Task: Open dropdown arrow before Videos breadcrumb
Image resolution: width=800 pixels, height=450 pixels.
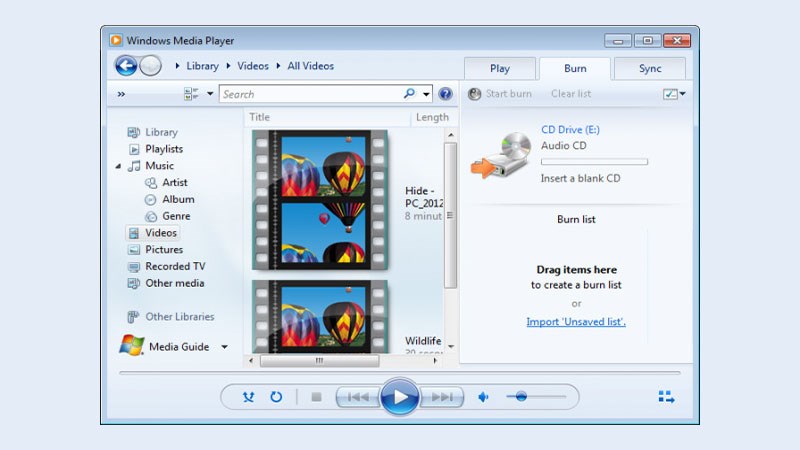Action: pos(228,66)
